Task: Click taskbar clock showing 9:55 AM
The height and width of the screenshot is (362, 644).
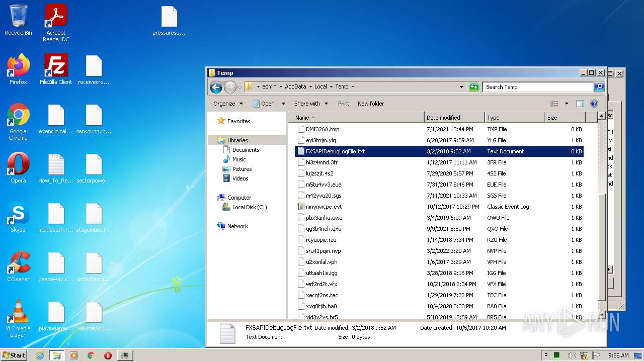Action: (618, 355)
